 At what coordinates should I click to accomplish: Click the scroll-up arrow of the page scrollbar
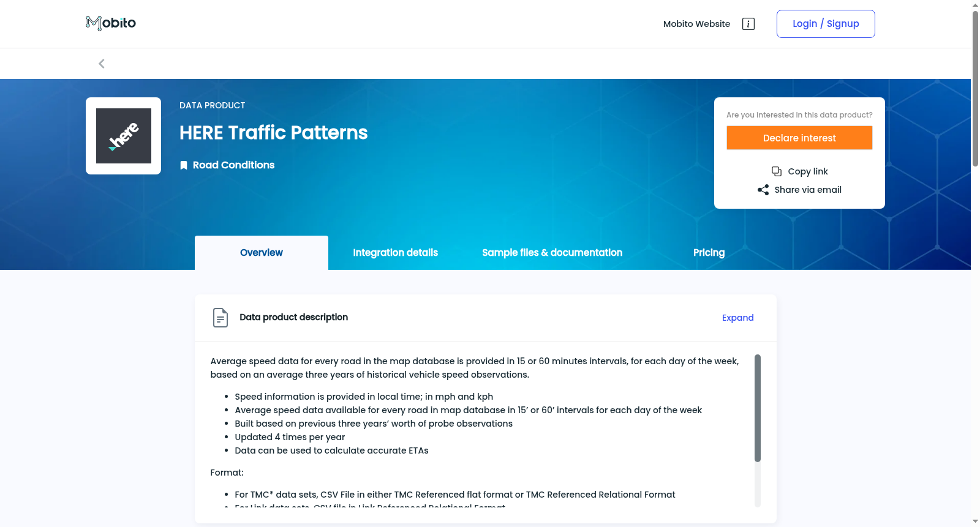[975, 5]
